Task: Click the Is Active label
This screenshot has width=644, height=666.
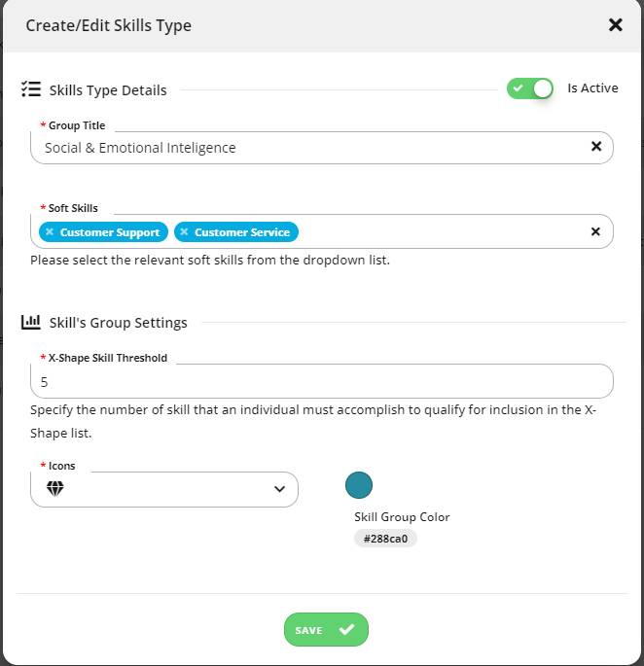Action: (x=592, y=88)
